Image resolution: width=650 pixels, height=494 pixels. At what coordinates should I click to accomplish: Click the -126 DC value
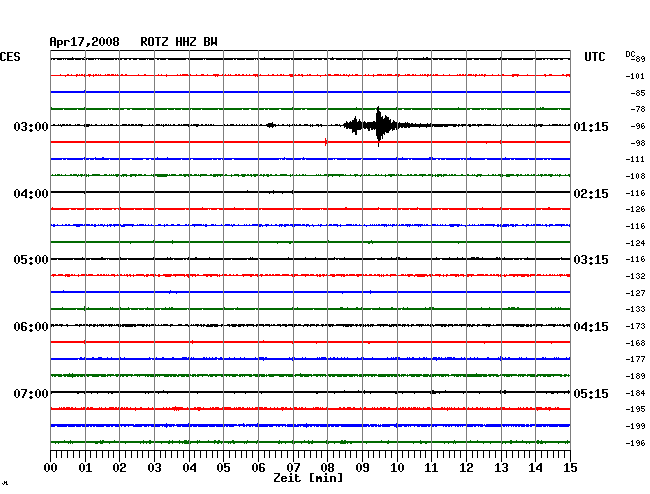[x=635, y=209]
